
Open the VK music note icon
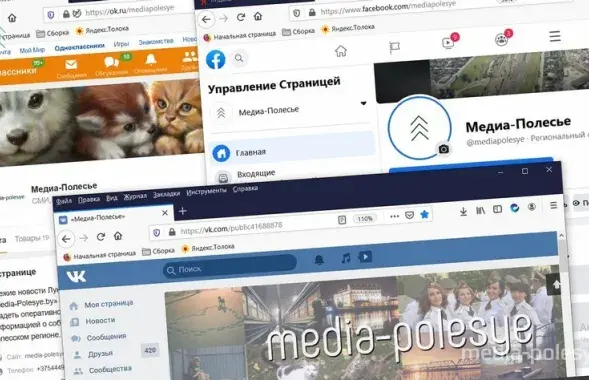[346, 258]
